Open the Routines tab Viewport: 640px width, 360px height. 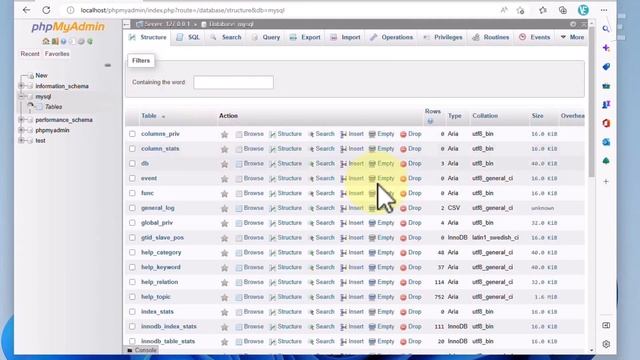491,37
